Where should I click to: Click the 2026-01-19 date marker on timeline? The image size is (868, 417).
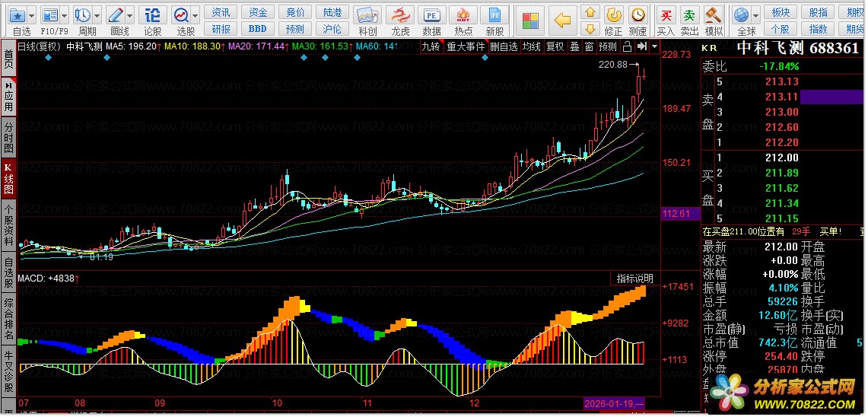click(614, 402)
